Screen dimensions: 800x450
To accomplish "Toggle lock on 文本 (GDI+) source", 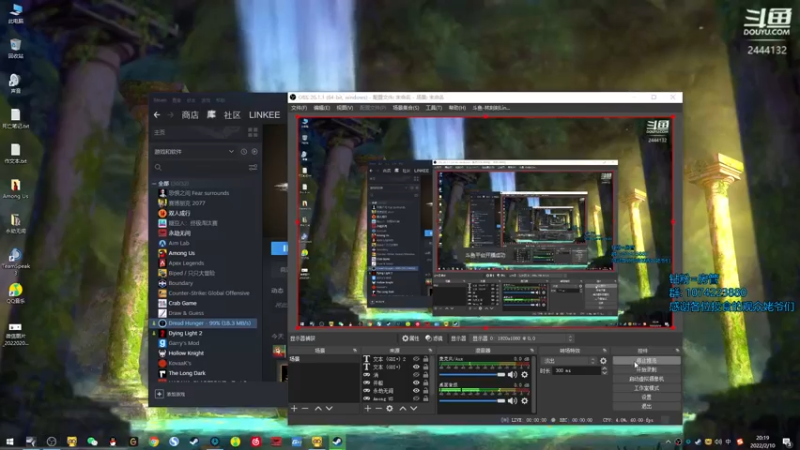I will tap(426, 367).
